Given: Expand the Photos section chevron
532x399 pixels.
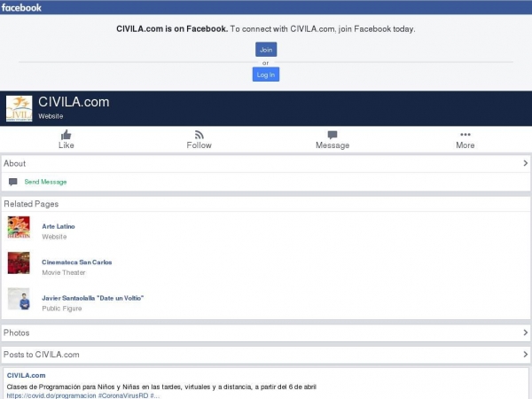Looking at the screenshot, I should [525, 332].
